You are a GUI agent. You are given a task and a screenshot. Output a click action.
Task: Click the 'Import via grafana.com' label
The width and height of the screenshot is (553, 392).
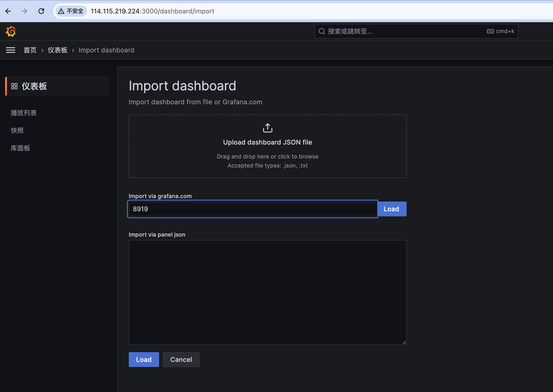click(x=160, y=196)
